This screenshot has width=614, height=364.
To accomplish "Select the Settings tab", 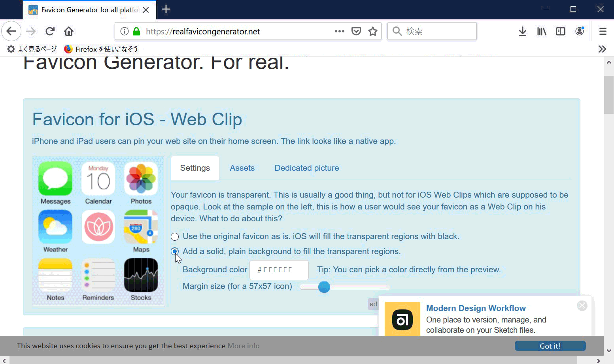I will point(195,168).
